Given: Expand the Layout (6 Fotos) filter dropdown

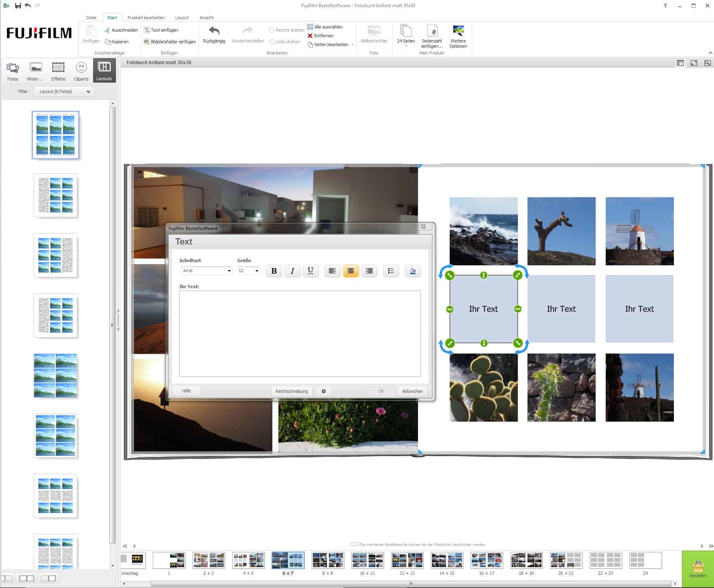Looking at the screenshot, I should (x=64, y=92).
